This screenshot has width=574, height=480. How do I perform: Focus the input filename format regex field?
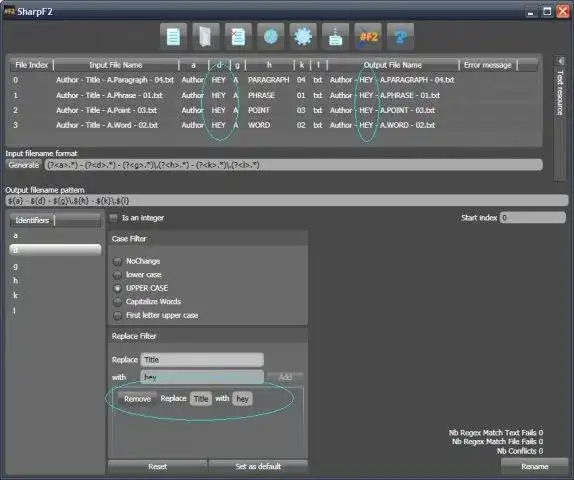point(293,165)
